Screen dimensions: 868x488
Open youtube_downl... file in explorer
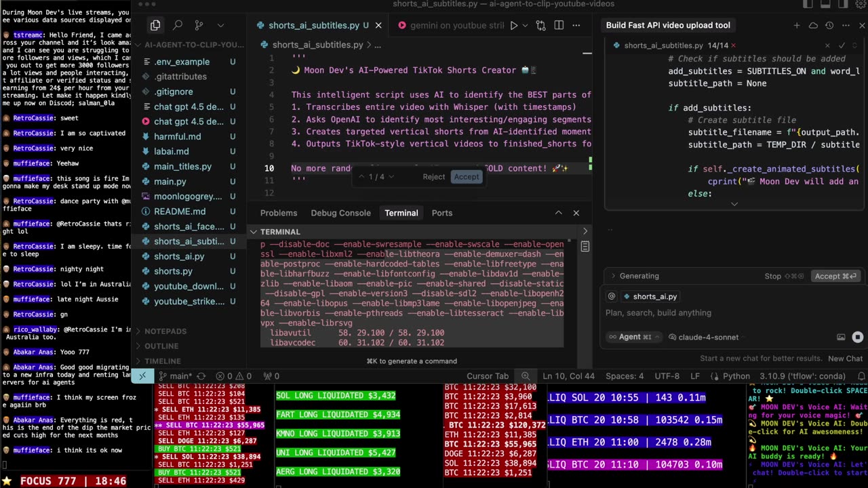pyautogui.click(x=189, y=286)
